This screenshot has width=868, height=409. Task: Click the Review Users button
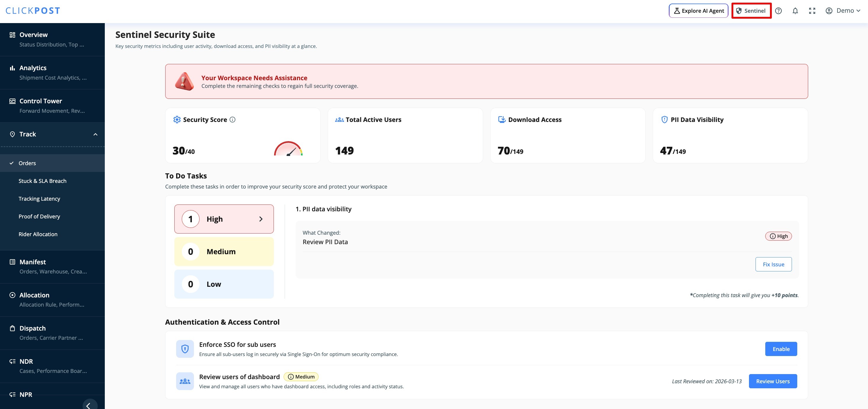tap(773, 381)
